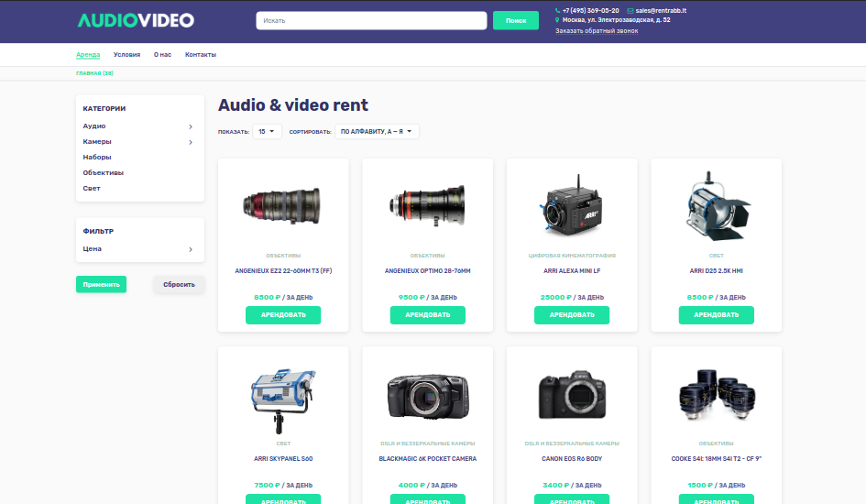The height and width of the screenshot is (504, 866).
Task: Expand the Камеры category chevron
Action: click(191, 142)
